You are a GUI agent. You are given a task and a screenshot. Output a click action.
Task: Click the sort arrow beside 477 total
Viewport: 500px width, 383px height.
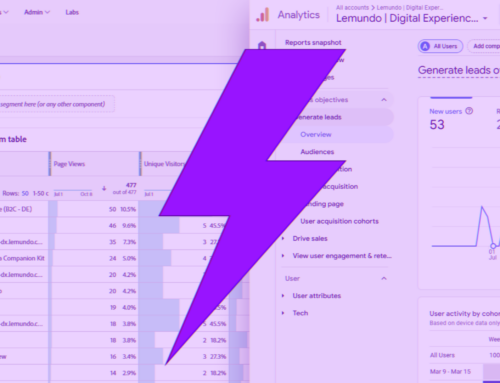click(104, 188)
